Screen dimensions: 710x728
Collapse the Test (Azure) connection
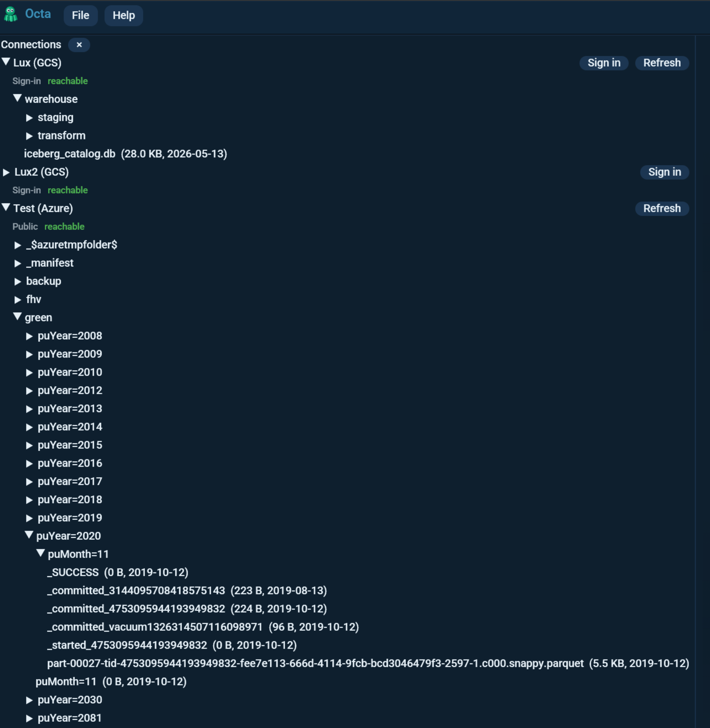pos(6,208)
